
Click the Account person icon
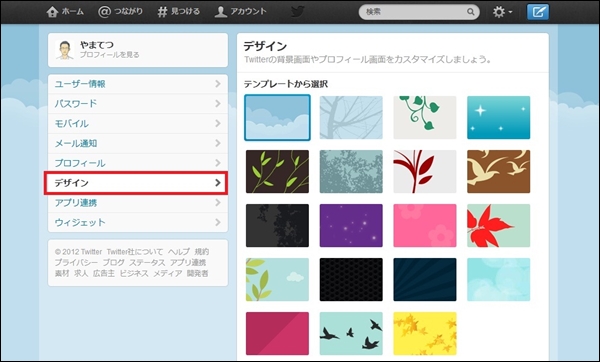220,12
